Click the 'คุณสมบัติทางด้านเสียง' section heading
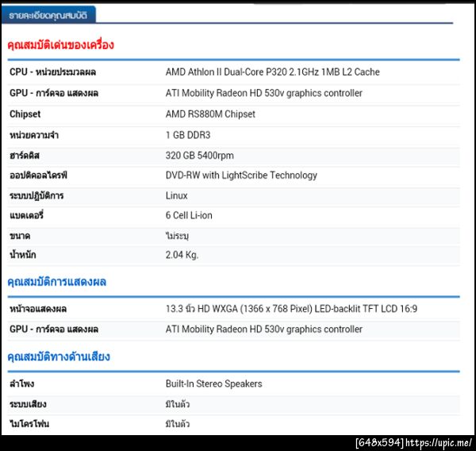476x451 pixels. click(x=59, y=357)
